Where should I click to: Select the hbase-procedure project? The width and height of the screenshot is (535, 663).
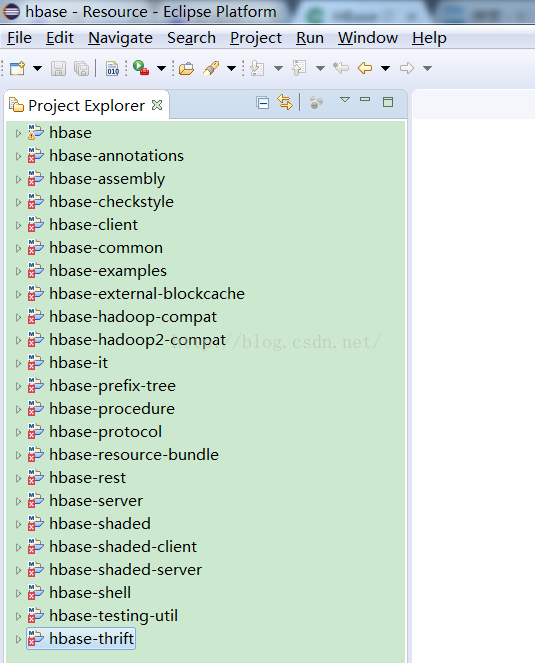[x=112, y=409]
